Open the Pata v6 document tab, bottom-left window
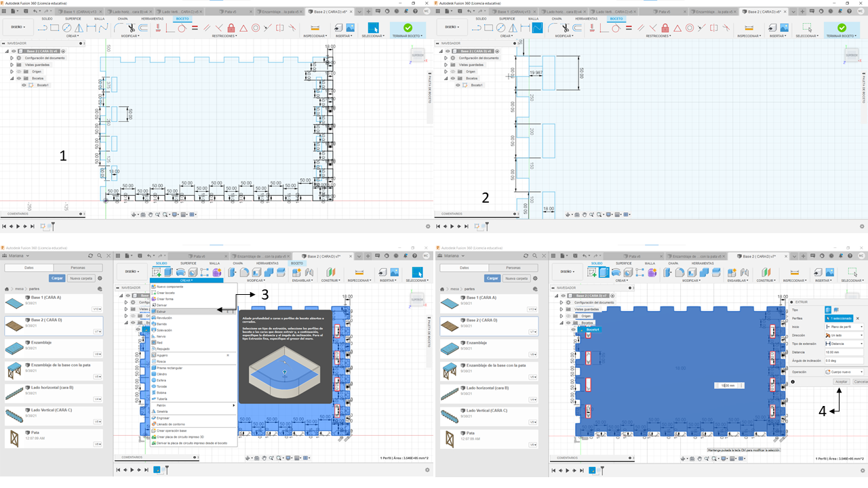This screenshot has width=868, height=488. pos(199,256)
